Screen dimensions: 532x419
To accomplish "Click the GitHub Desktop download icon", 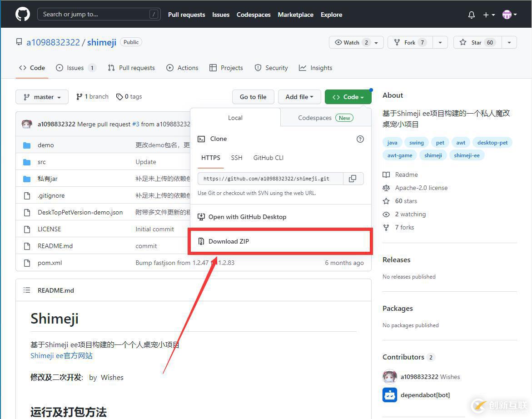I will (201, 217).
